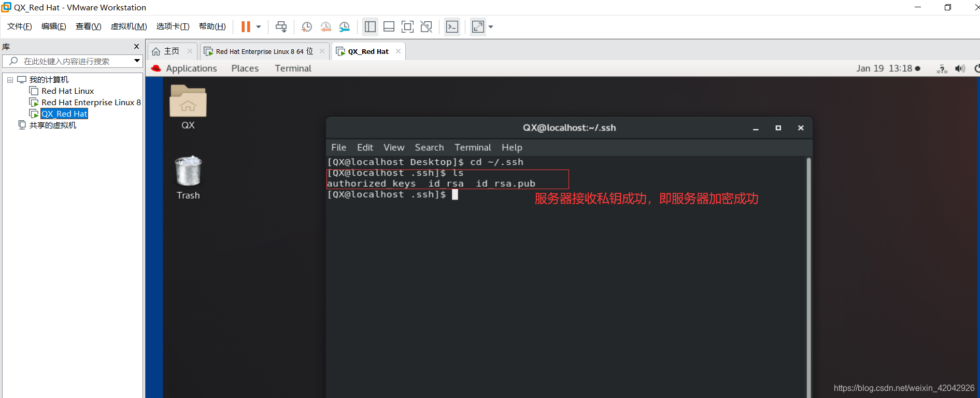Open the Terminal app menu in top bar
The height and width of the screenshot is (398, 980).
pos(293,68)
